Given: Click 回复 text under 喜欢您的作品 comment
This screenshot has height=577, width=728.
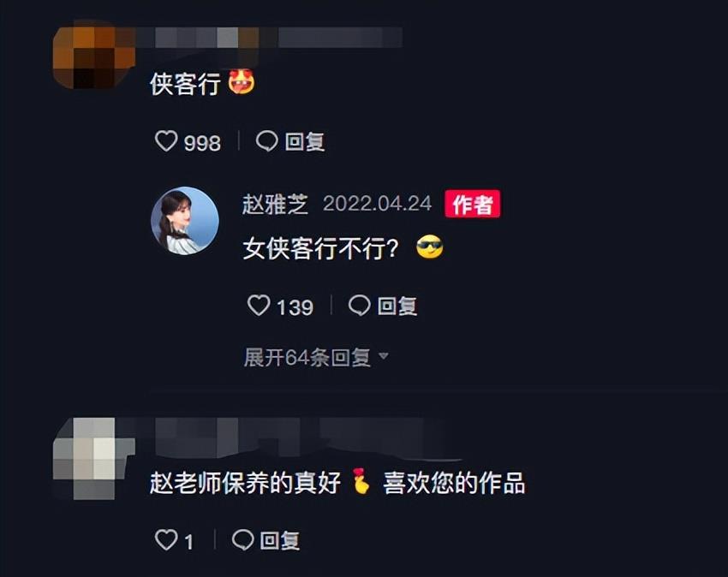Looking at the screenshot, I should [280, 540].
